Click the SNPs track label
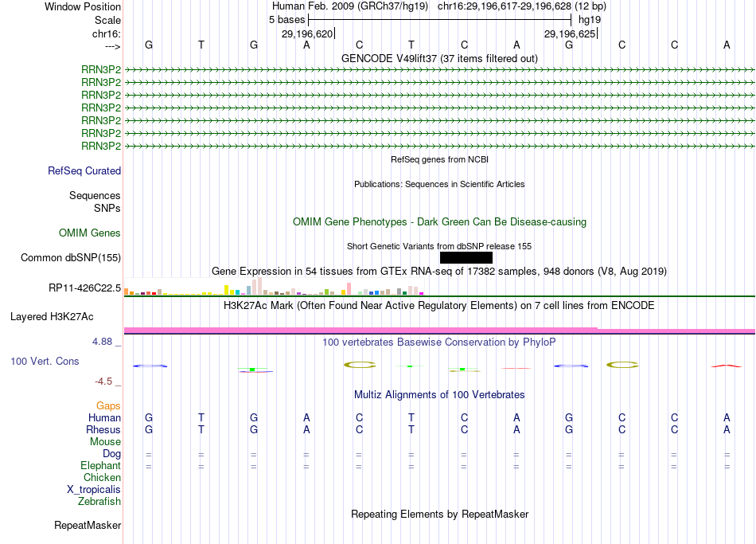 pos(107,208)
